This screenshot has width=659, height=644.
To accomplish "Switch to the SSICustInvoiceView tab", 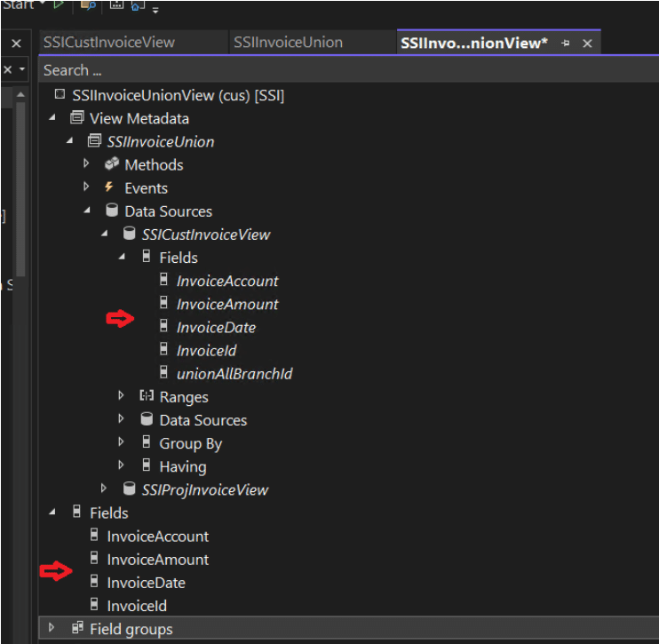I will [x=108, y=43].
